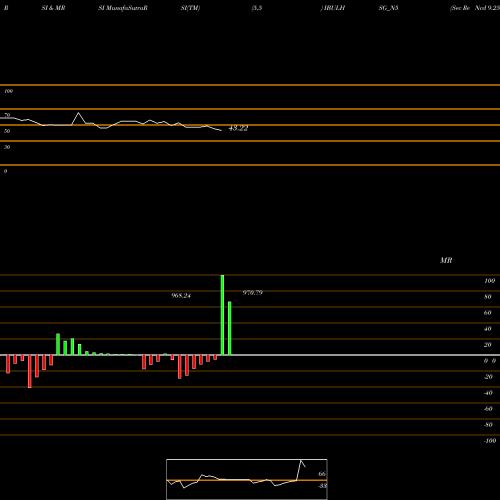Screen dimensions: 500x500
Task: Click the 'SI MunafaSutraR' header text
Action: (123, 8)
